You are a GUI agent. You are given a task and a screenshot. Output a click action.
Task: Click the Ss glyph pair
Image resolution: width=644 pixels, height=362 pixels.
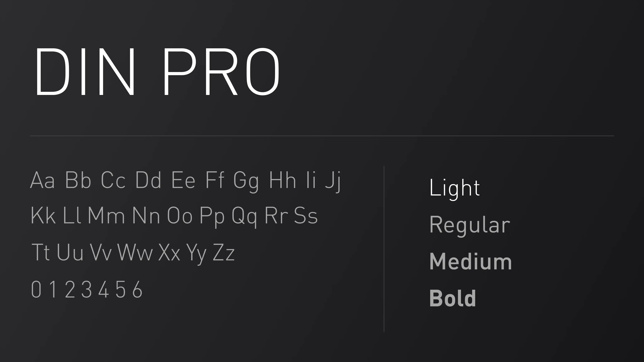coord(306,215)
